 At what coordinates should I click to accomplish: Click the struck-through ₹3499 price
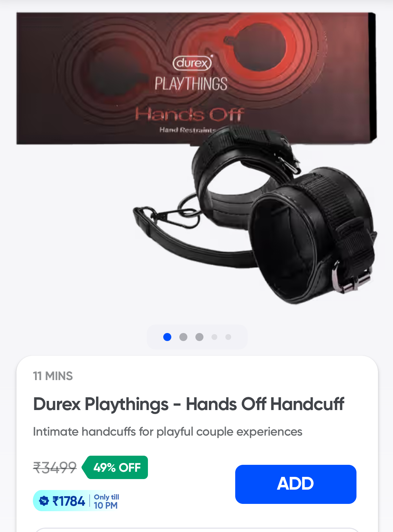[55, 467]
